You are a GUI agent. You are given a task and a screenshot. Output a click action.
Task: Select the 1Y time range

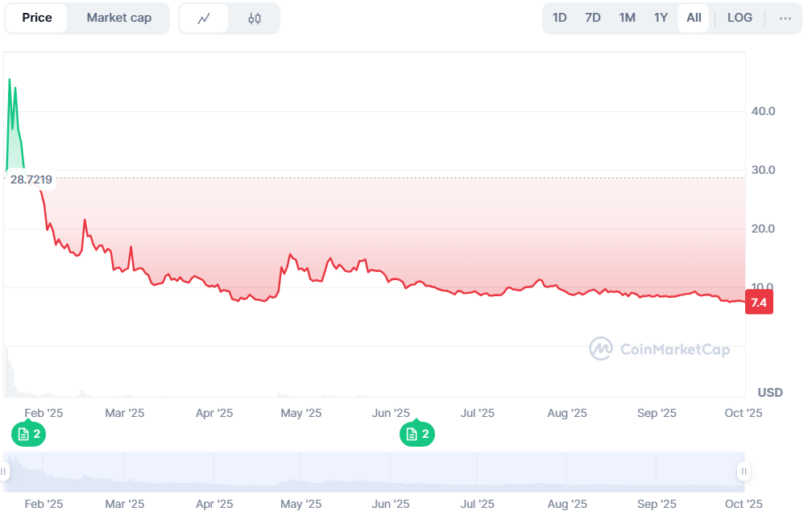(x=661, y=18)
